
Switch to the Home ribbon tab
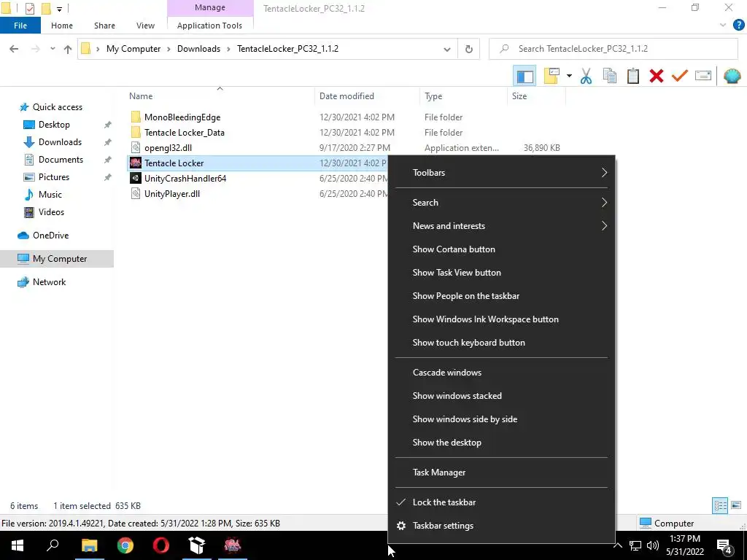tap(62, 26)
